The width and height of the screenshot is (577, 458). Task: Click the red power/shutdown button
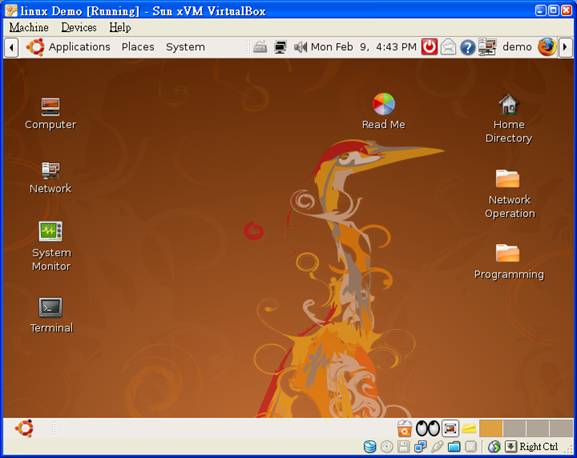pos(429,47)
